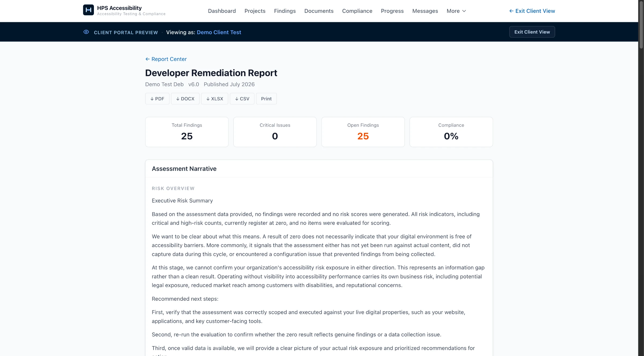
Task: Click the Exit Client View header link
Action: click(x=532, y=11)
